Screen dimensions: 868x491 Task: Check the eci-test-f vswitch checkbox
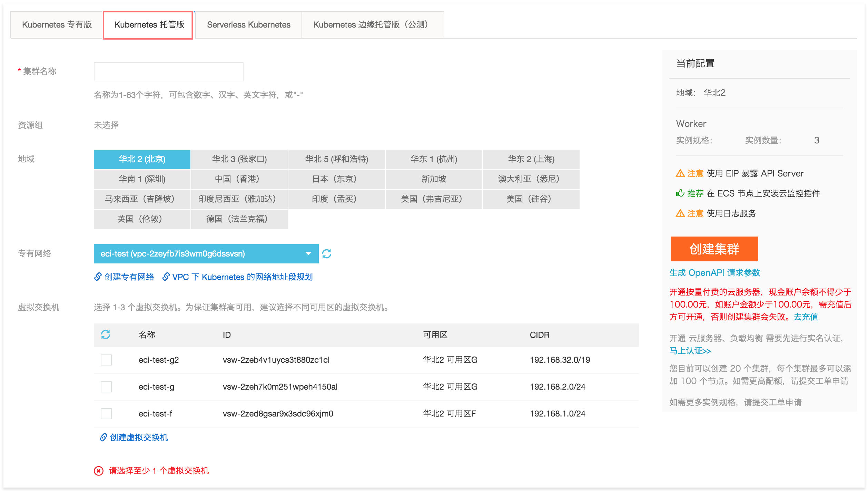pyautogui.click(x=106, y=414)
